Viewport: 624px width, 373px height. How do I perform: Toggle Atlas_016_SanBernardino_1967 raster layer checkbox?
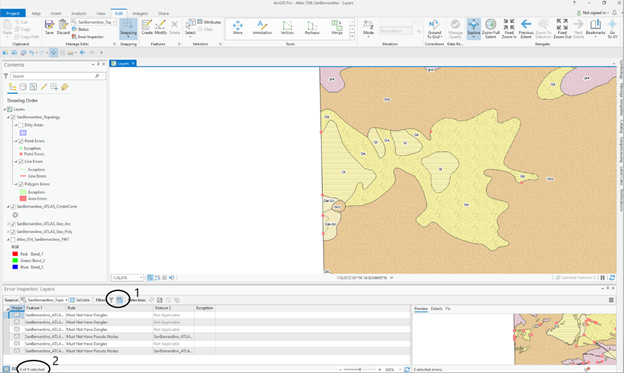[13, 240]
